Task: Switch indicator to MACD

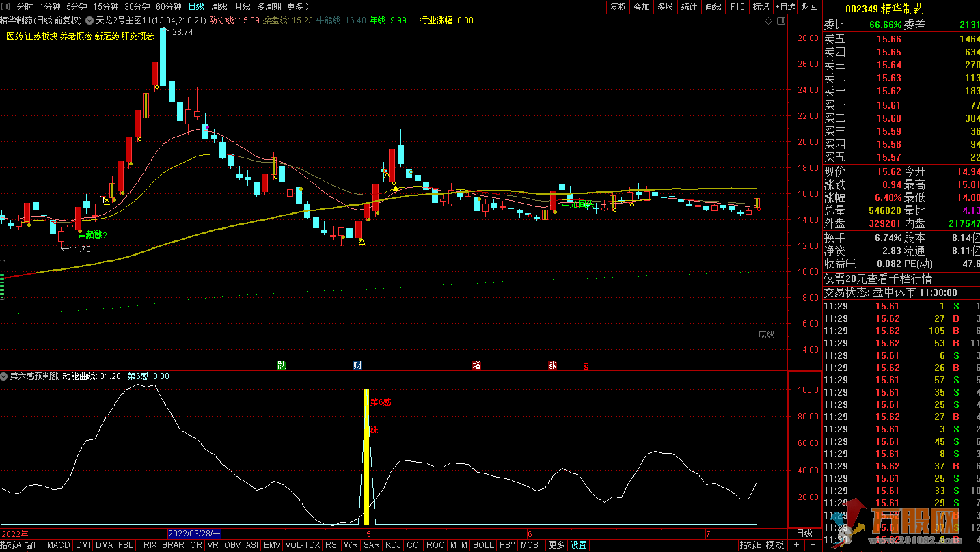Action: click(x=59, y=545)
